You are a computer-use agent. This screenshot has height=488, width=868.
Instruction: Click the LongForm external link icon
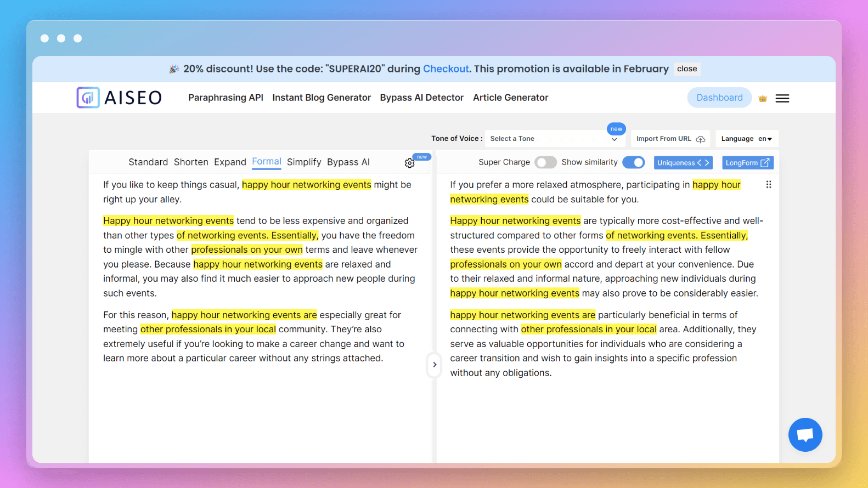765,163
